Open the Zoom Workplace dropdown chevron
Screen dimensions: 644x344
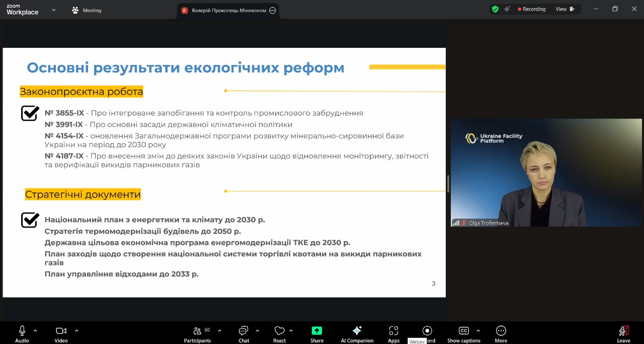pyautogui.click(x=54, y=10)
